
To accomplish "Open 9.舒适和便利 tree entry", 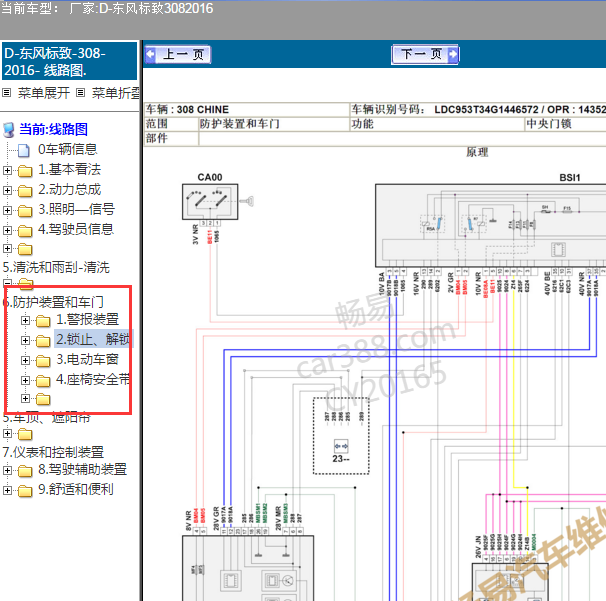I will pos(76,489).
